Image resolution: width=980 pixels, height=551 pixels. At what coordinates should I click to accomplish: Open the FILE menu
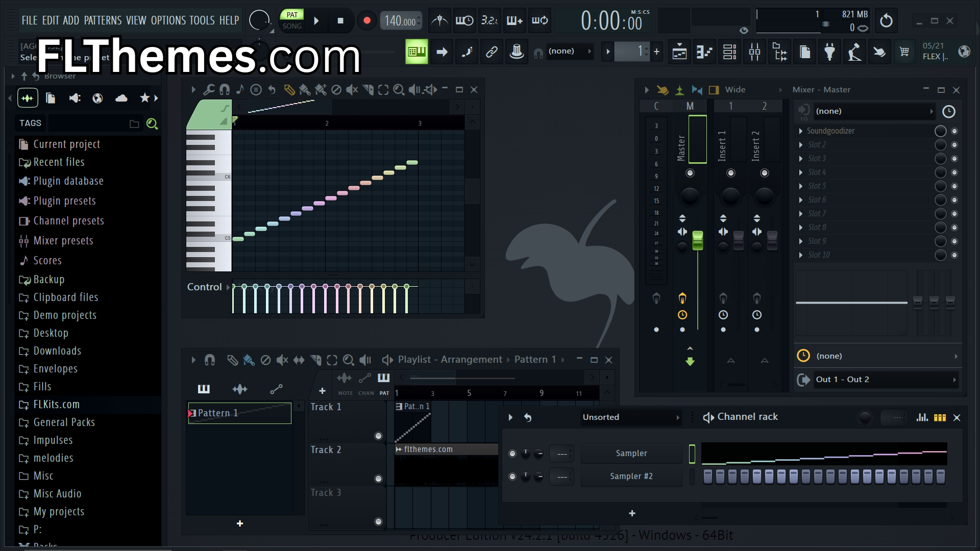click(x=29, y=20)
